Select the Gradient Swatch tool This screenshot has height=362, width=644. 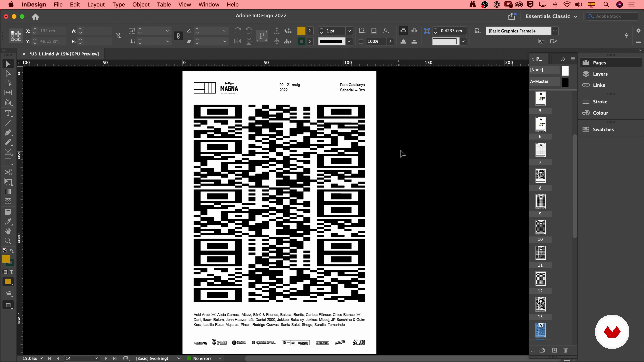point(8,192)
